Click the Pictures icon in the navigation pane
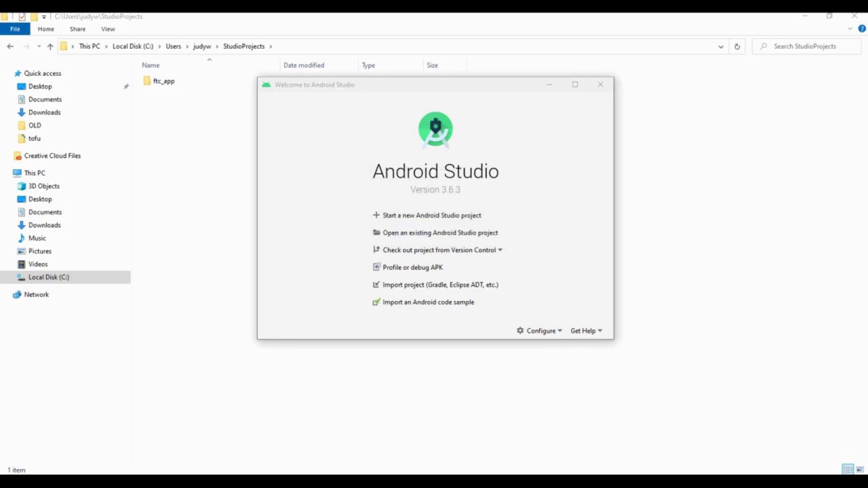 22,251
